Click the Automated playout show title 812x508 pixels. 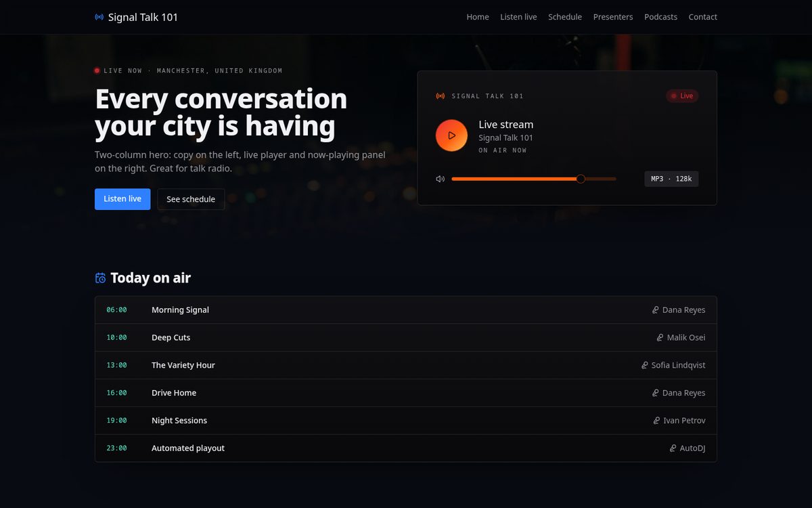click(x=188, y=448)
